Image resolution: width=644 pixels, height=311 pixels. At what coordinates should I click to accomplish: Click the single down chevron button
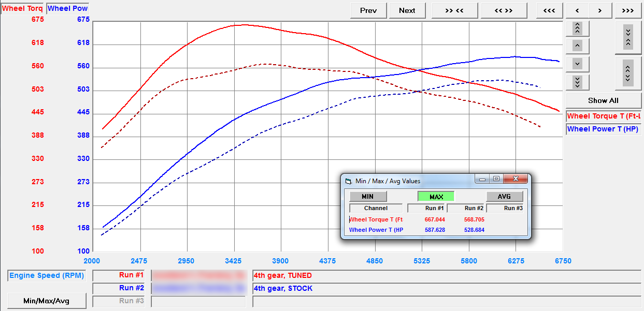[577, 64]
